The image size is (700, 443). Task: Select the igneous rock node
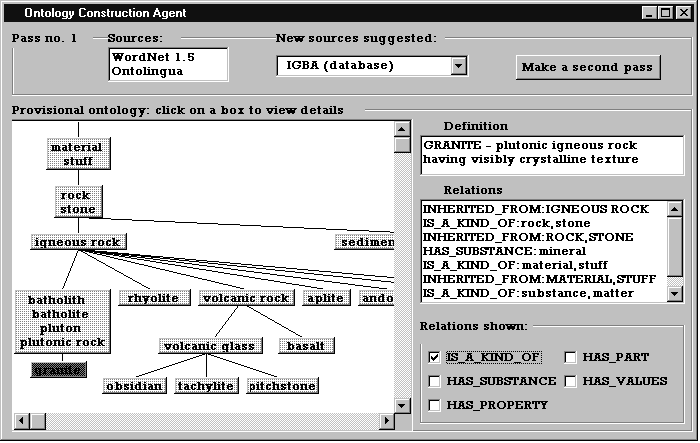click(x=77, y=242)
